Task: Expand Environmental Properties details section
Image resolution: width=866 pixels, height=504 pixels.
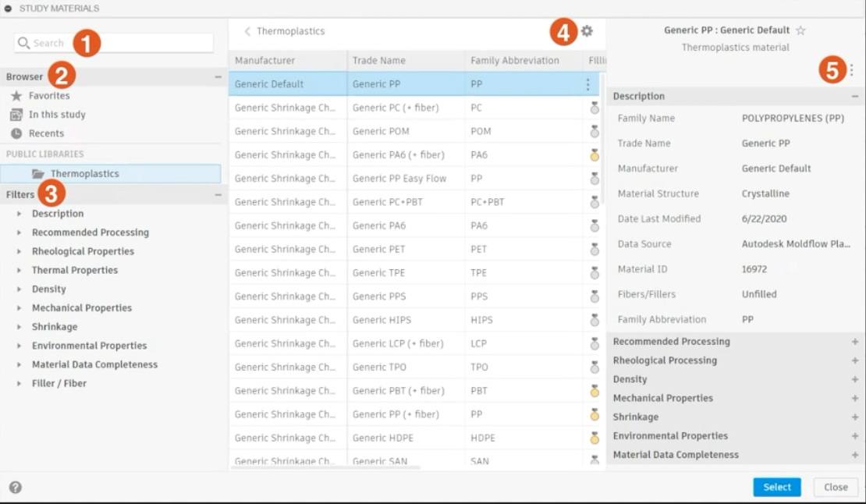Action: (855, 435)
